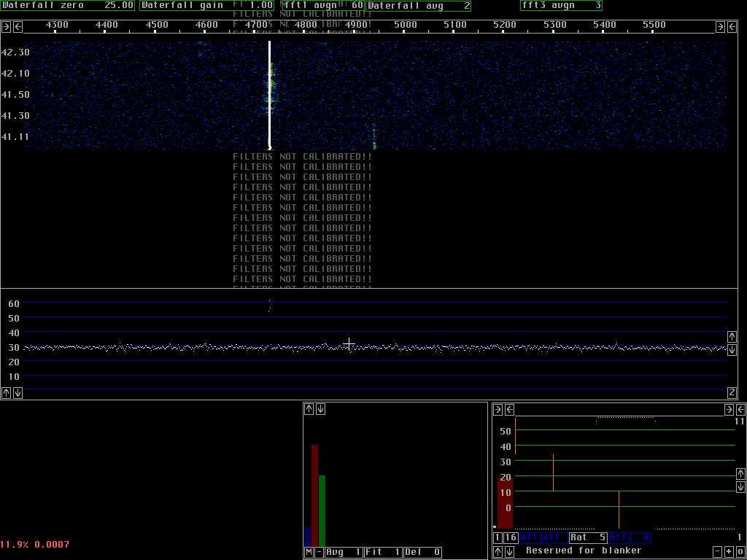Click the right-pointing arrow at the blanker panel's top left
The width and height of the screenshot is (747, 560).
click(498, 410)
